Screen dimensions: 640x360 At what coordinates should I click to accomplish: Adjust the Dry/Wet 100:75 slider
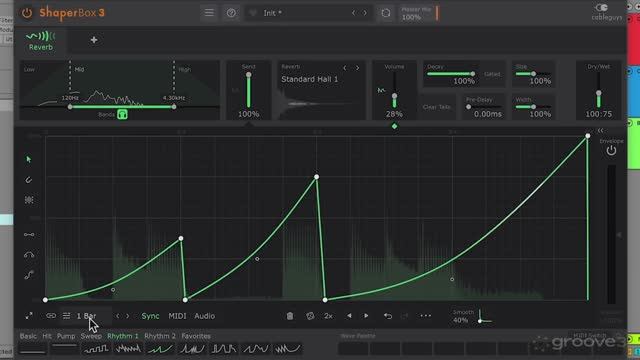(x=598, y=91)
